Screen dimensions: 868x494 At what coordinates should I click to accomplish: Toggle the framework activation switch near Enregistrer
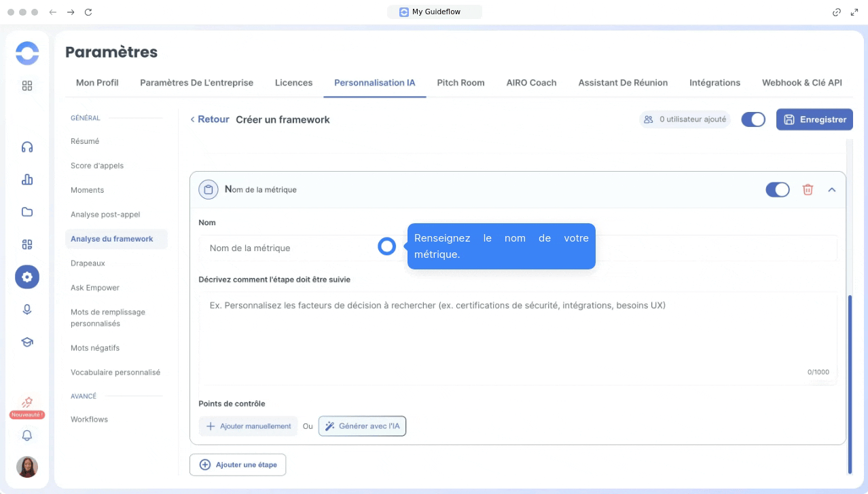(753, 119)
